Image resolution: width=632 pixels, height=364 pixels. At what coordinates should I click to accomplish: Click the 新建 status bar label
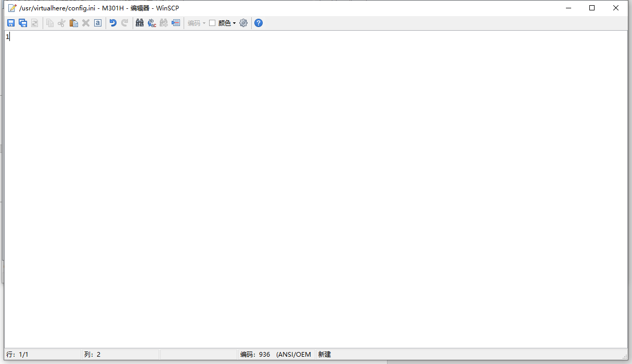325,355
